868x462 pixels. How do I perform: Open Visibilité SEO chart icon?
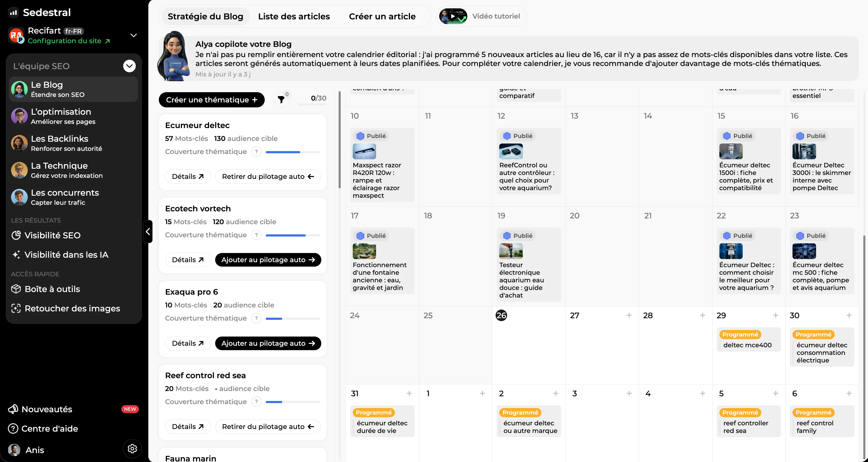click(x=16, y=235)
